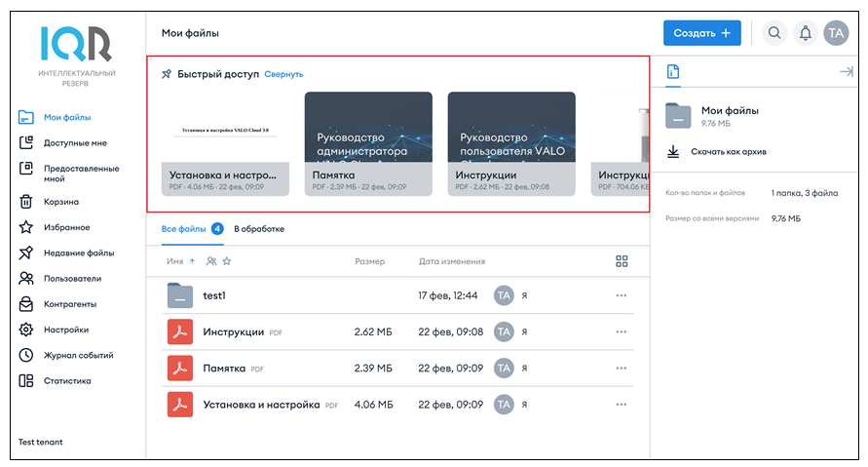This screenshot has width=868, height=467.
Task: Open the Памятка file name in the list
Action: [224, 368]
